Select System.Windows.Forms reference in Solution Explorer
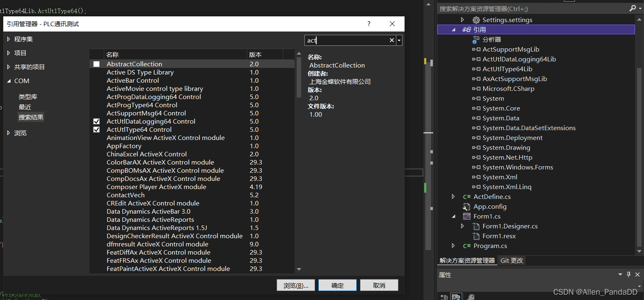The height and width of the screenshot is (300, 644). click(x=518, y=167)
